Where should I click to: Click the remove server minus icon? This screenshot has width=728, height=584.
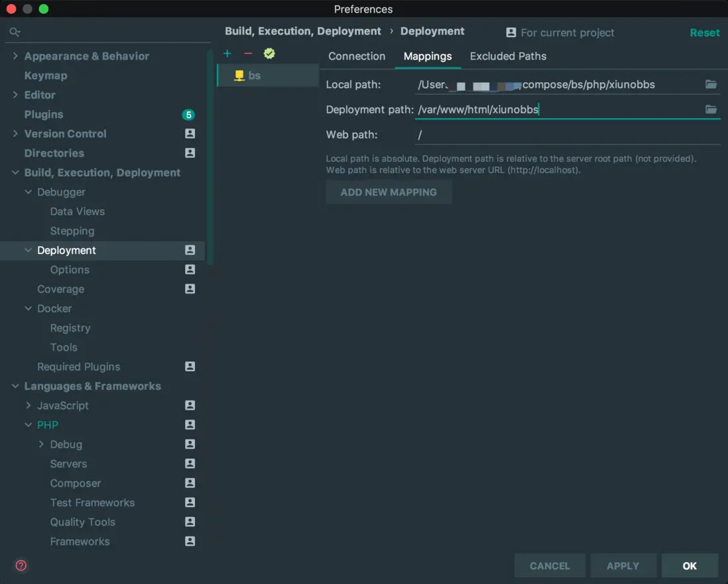tap(248, 54)
